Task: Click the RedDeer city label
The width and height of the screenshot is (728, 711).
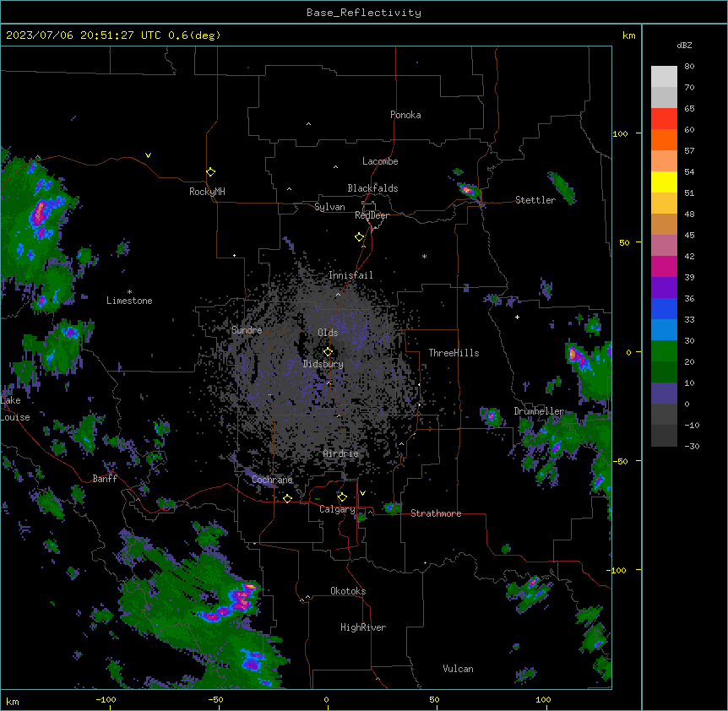Action: 372,215
